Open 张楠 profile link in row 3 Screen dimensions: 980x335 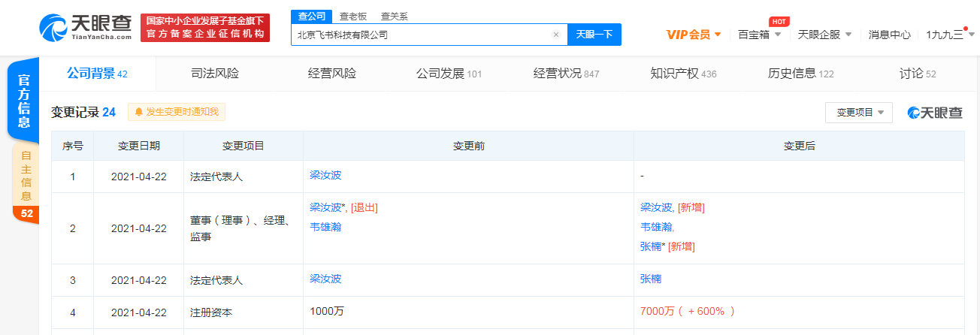click(650, 279)
